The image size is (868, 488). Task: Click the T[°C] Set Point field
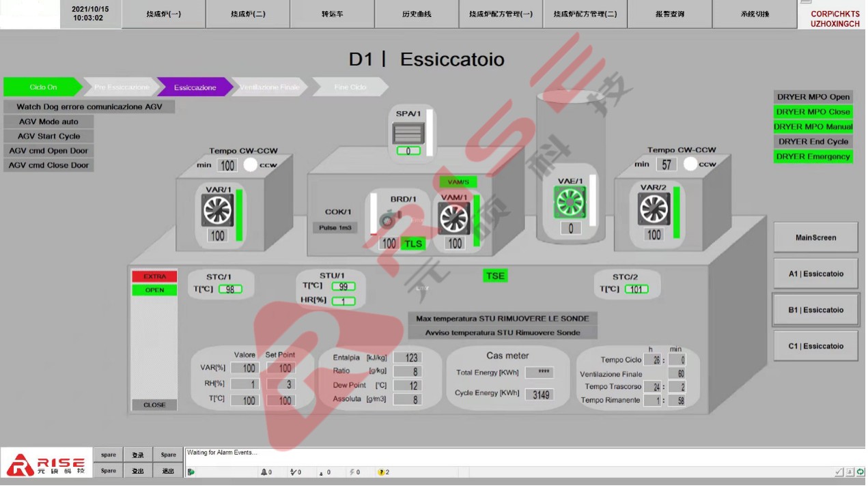coord(279,401)
